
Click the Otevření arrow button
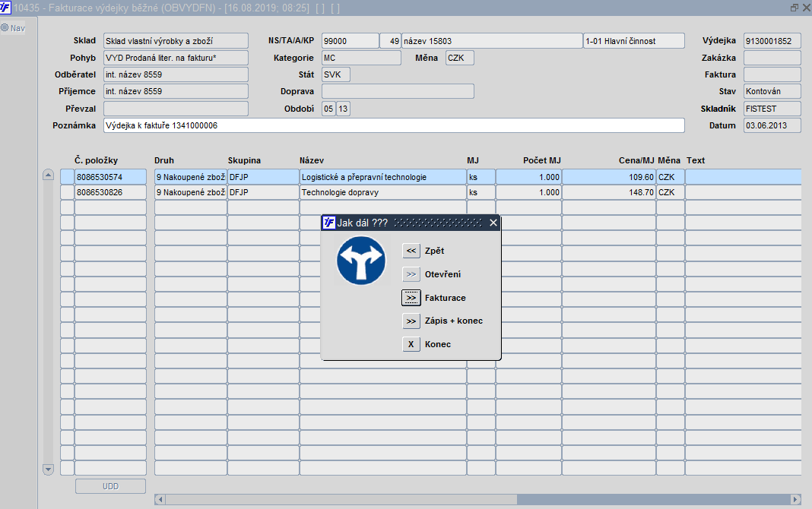[x=411, y=274]
